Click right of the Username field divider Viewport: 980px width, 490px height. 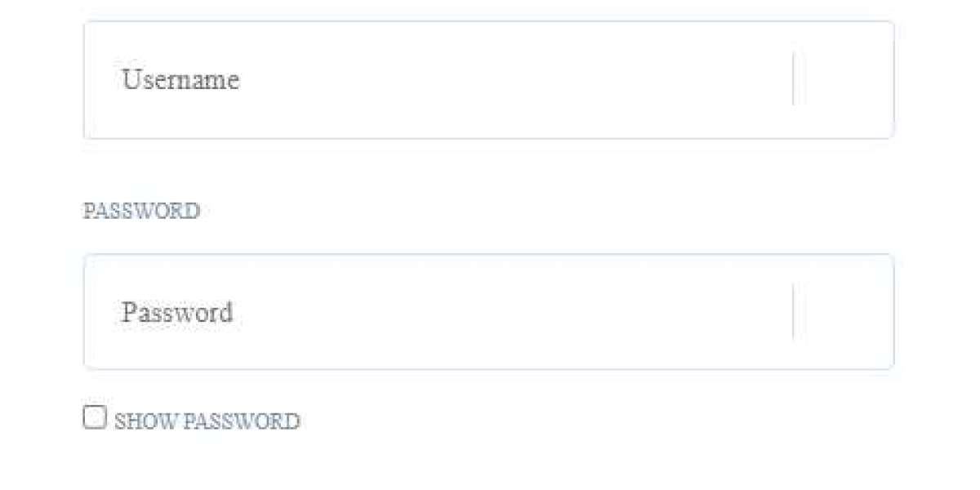pos(843,80)
